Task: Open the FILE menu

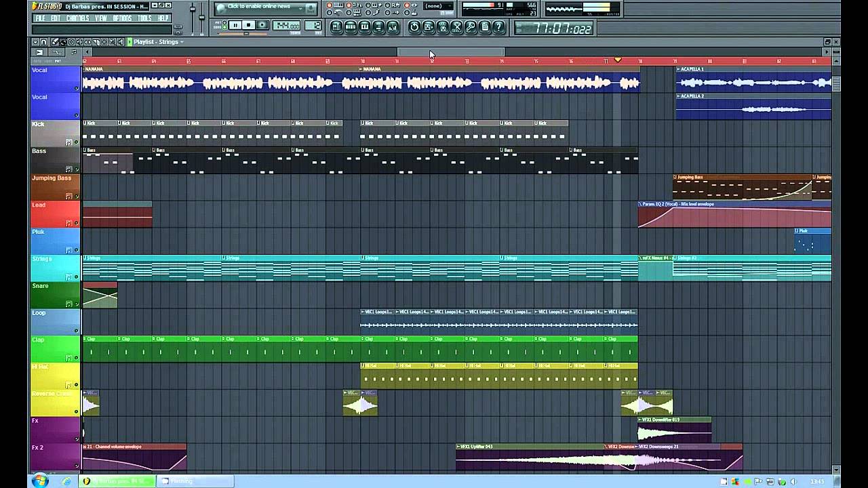Action: click(x=40, y=18)
